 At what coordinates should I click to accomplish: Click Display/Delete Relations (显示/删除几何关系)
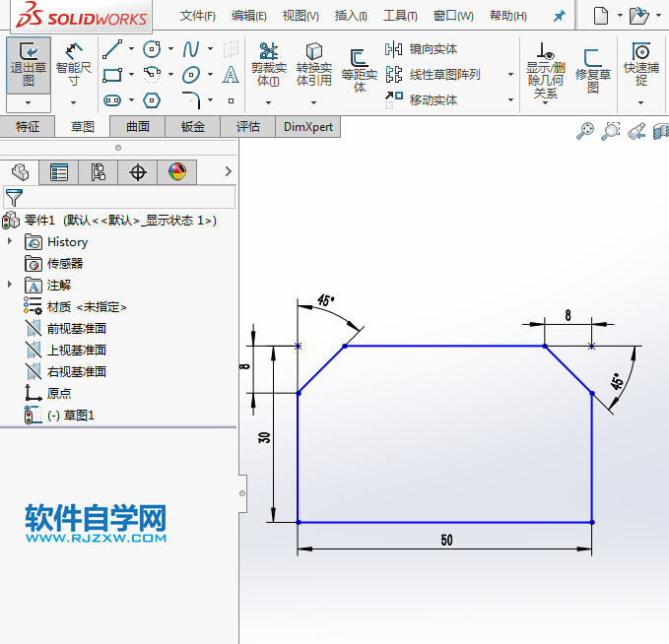pyautogui.click(x=546, y=71)
